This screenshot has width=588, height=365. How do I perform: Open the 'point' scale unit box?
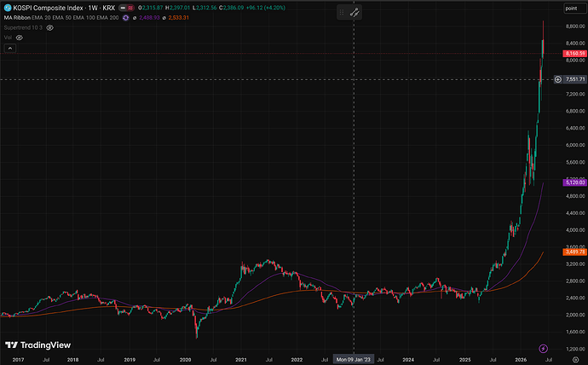574,9
